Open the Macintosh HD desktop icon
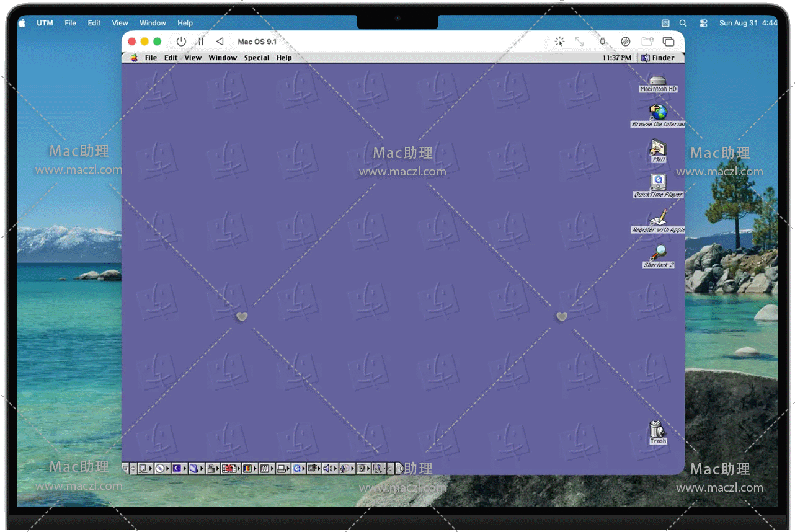Screen dimensions: 795x532 click(658, 81)
